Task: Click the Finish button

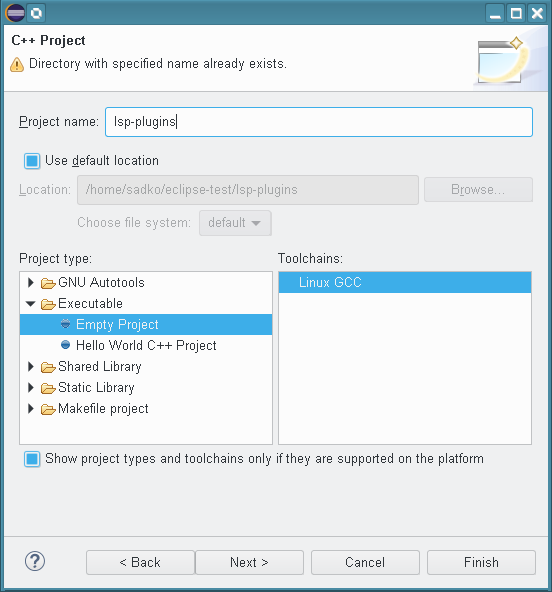Action: [x=481, y=562]
